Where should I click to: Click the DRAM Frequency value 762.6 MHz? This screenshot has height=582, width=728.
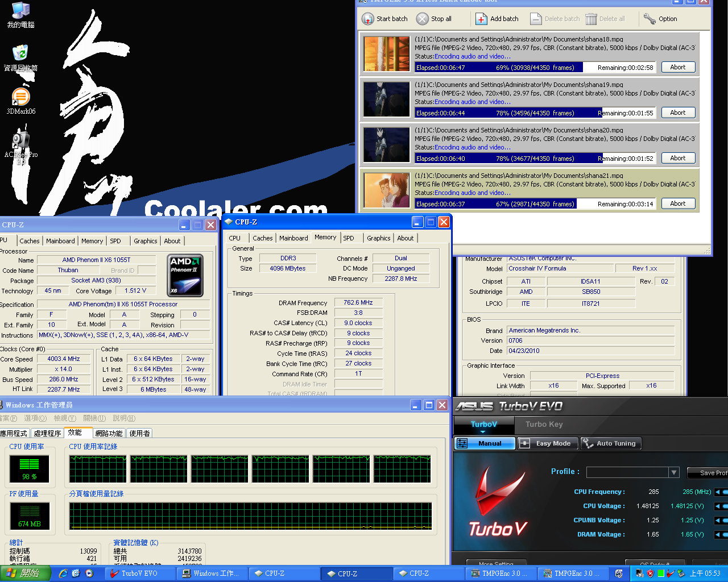point(358,302)
